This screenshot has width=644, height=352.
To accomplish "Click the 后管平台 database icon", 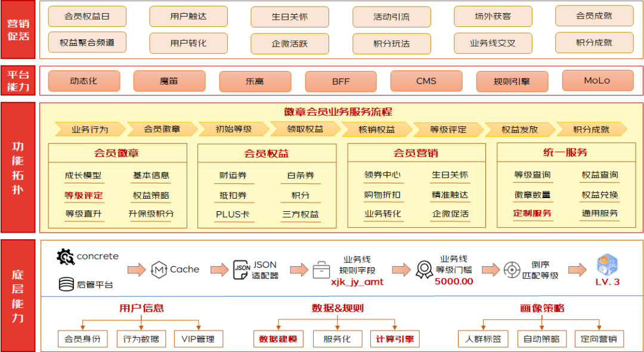I will tap(66, 284).
